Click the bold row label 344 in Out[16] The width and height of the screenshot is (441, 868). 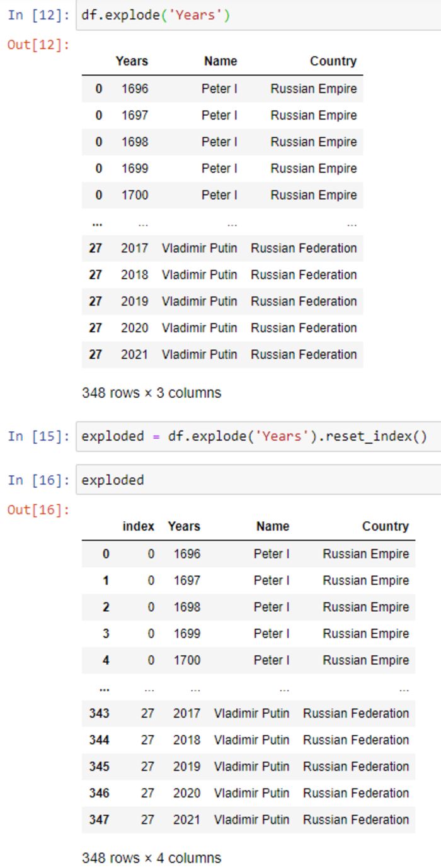99,740
